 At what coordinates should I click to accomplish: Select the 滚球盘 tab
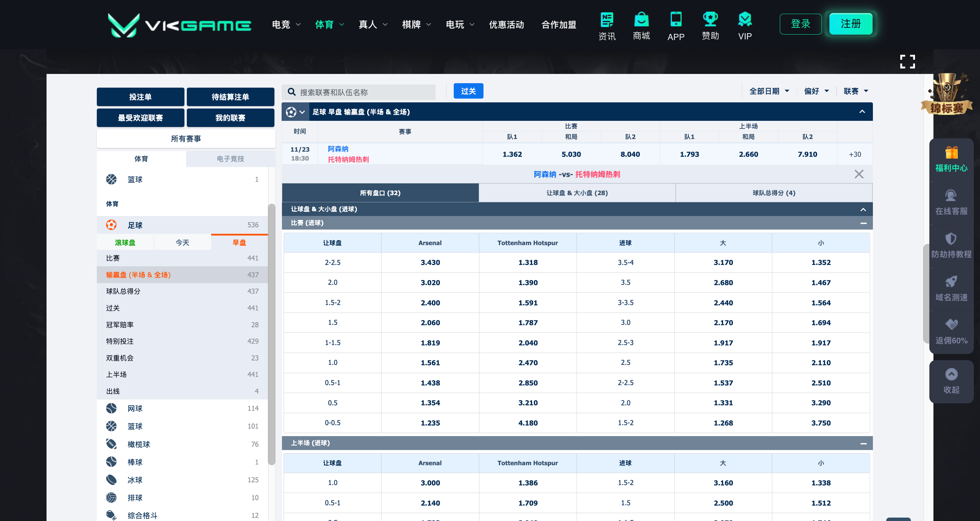click(x=125, y=242)
